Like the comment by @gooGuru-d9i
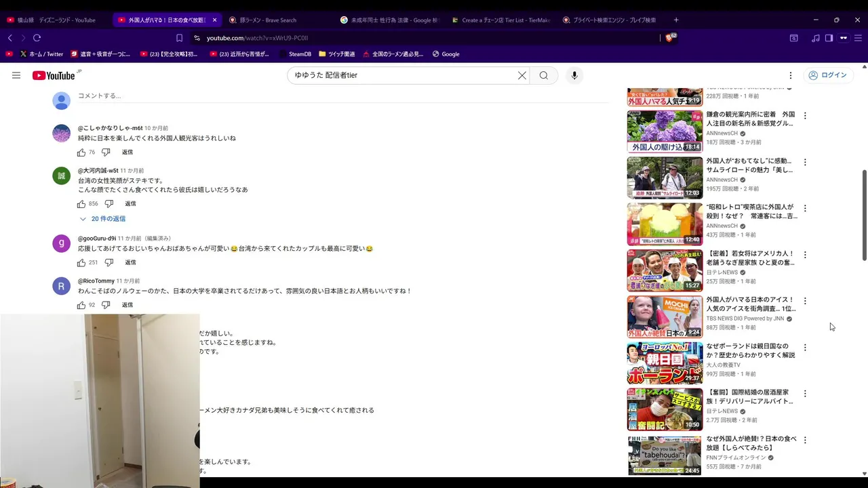 (x=81, y=262)
